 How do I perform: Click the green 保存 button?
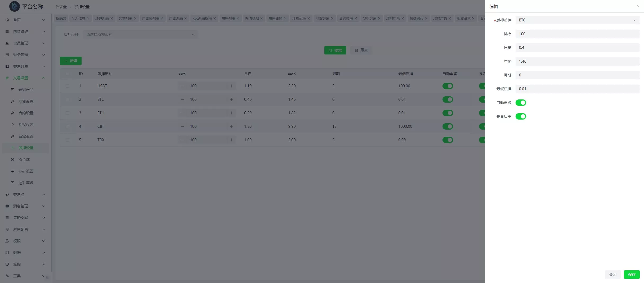(x=632, y=275)
